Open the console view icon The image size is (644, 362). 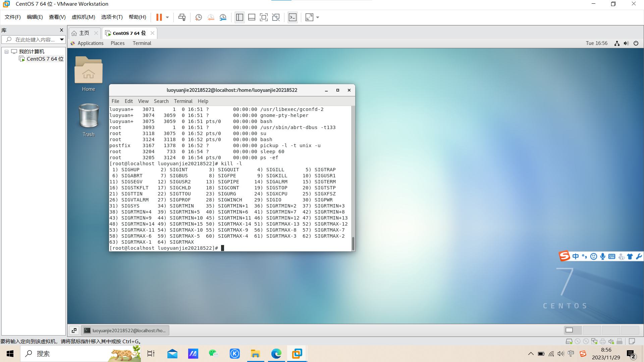292,17
